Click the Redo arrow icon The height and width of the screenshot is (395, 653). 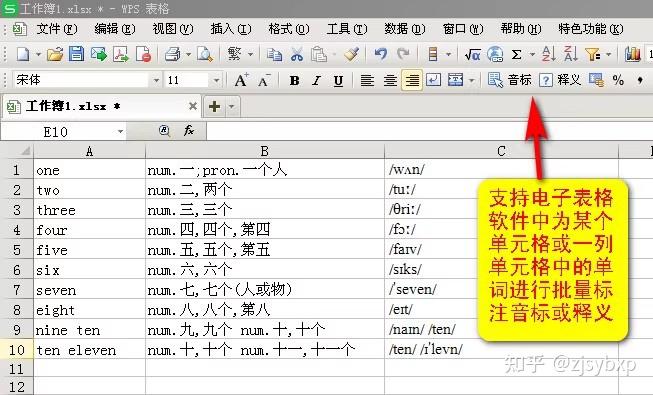tap(403, 54)
